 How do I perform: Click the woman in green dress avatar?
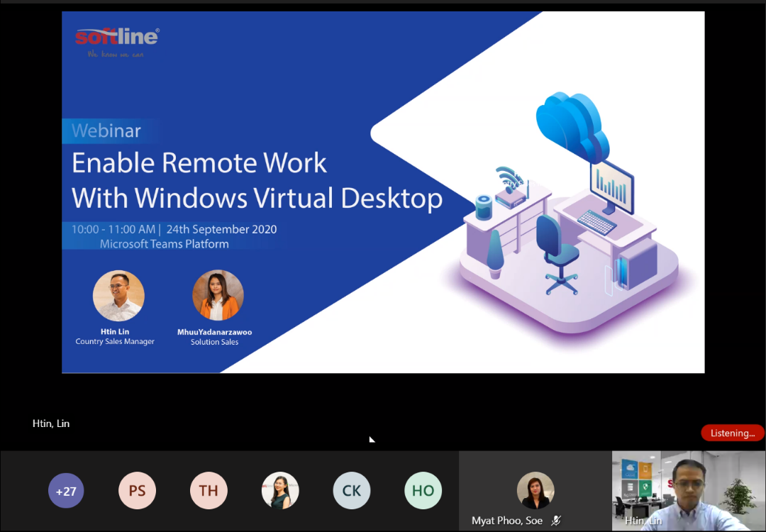click(x=280, y=490)
